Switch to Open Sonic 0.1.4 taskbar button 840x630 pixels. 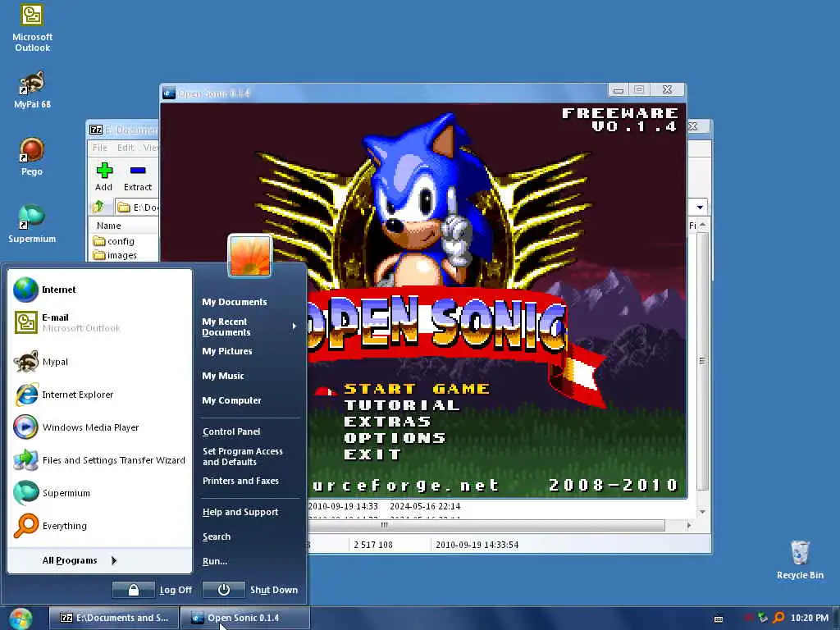(244, 618)
